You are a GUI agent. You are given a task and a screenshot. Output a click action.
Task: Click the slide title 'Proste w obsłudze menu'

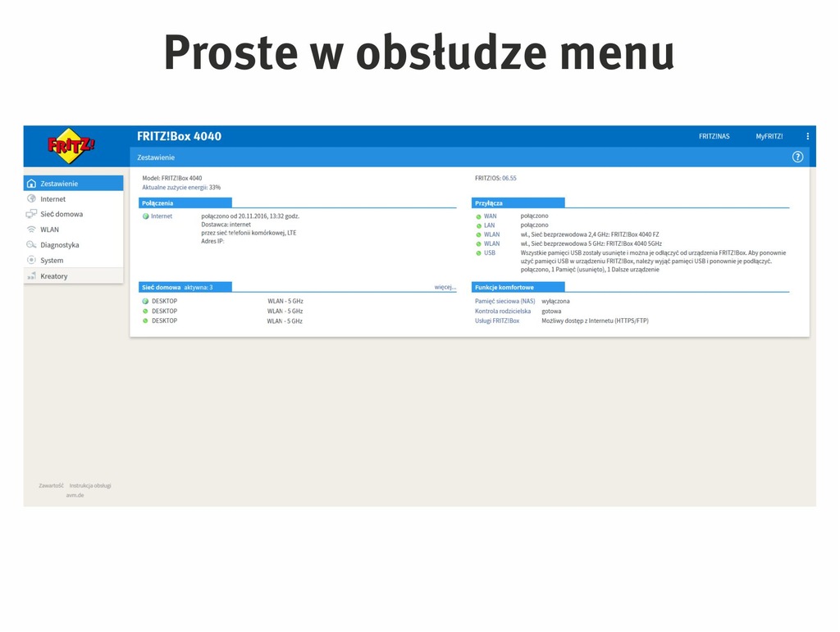[419, 52]
